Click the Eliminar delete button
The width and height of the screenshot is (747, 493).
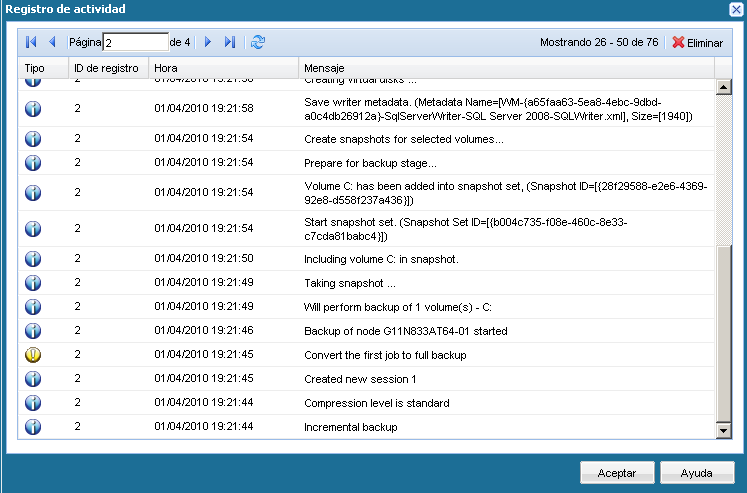[x=697, y=43]
